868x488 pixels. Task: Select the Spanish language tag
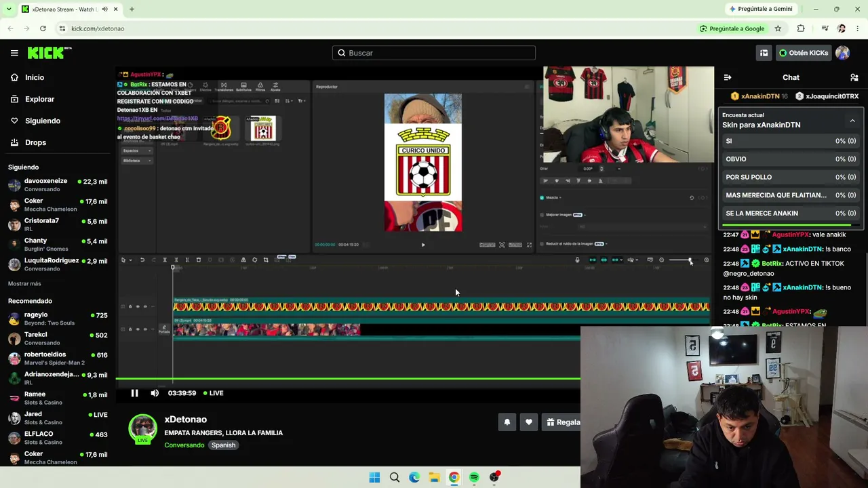223,445
